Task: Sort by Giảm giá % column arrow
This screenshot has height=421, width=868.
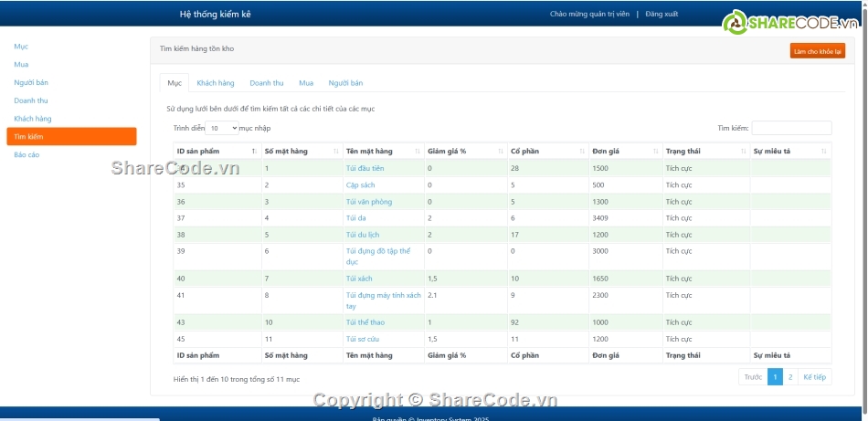Action: [x=501, y=151]
